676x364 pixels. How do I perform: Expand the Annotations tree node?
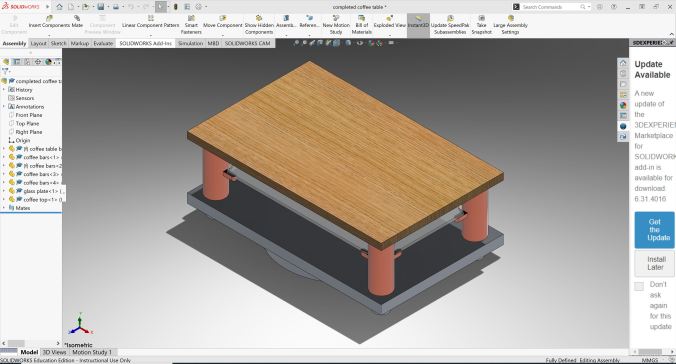pyautogui.click(x=4, y=107)
